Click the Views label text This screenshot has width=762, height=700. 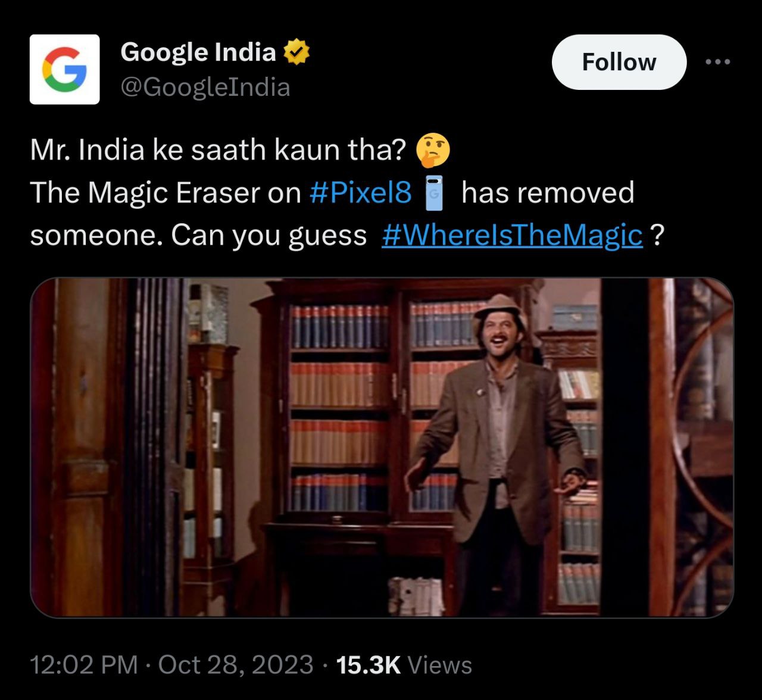[440, 665]
